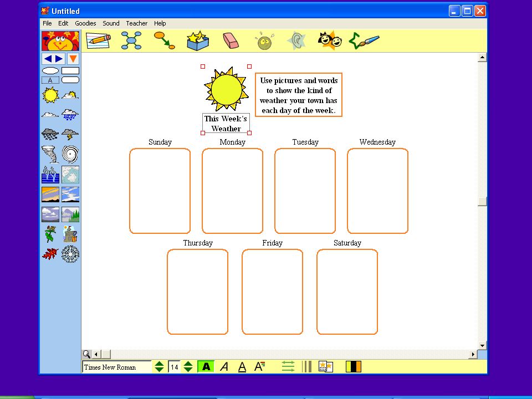532x399 pixels.
Task: Click the symbol picture swap icon
Action: click(326, 367)
